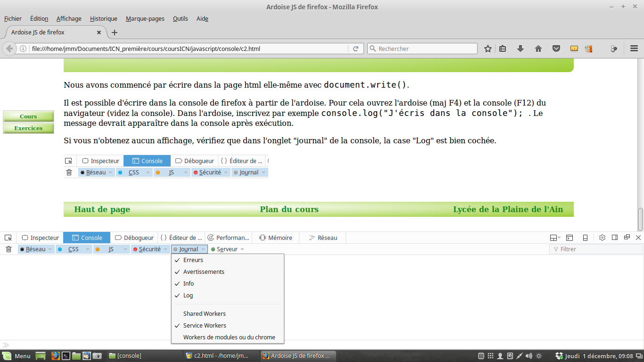Click the devtools element picker icon
The image size is (644, 362).
click(x=8, y=238)
